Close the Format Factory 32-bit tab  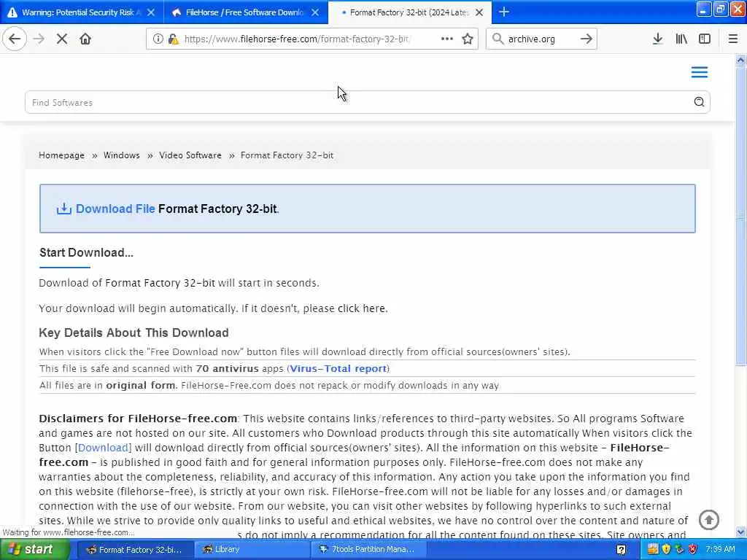pyautogui.click(x=479, y=12)
